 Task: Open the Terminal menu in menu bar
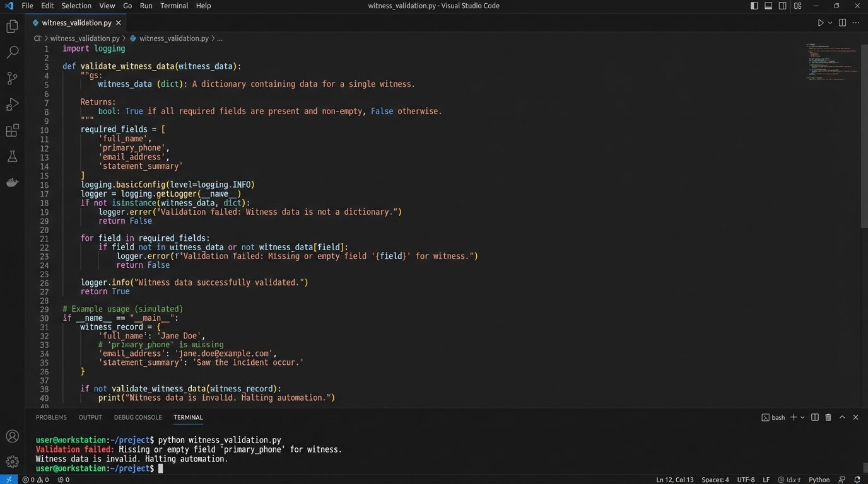point(174,6)
